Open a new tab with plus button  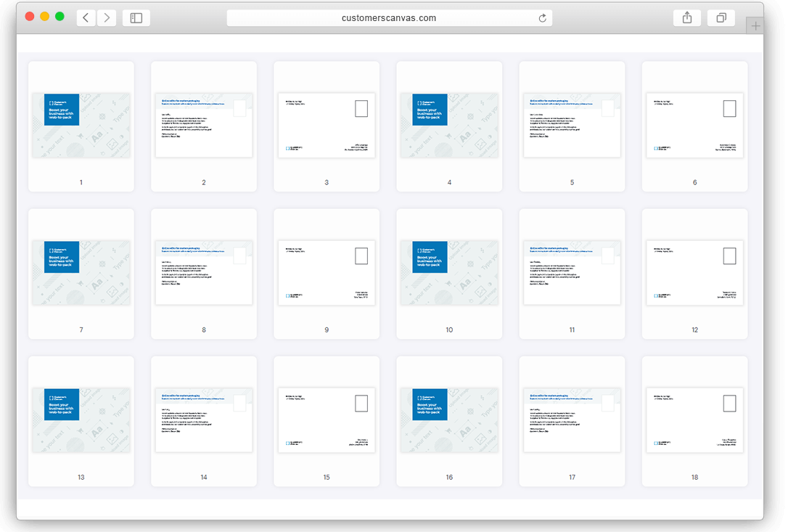pos(755,26)
